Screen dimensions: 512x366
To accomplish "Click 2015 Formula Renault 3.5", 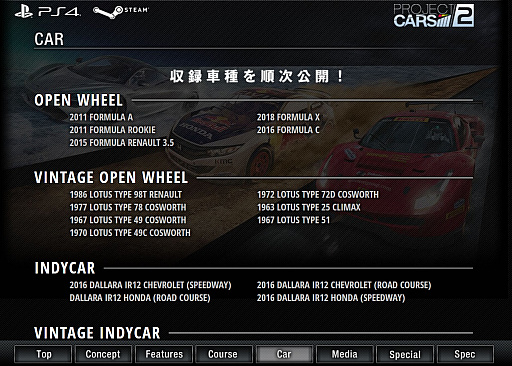I will 122,143.
